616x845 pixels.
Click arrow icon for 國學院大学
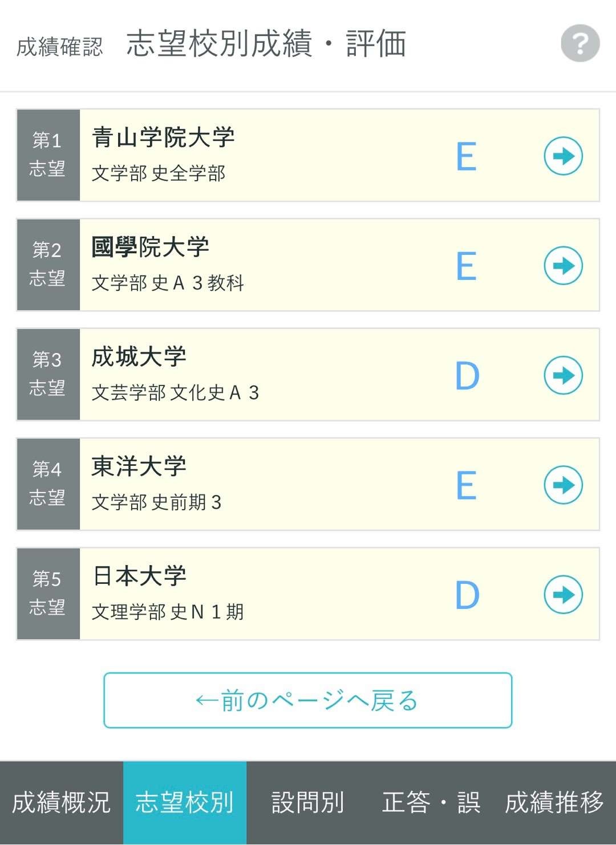click(563, 265)
